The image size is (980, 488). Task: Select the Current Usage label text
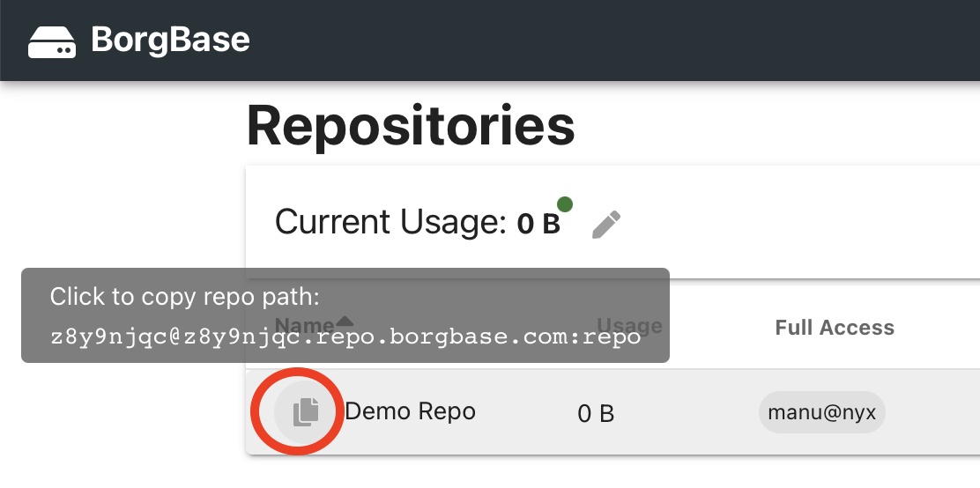(x=390, y=223)
